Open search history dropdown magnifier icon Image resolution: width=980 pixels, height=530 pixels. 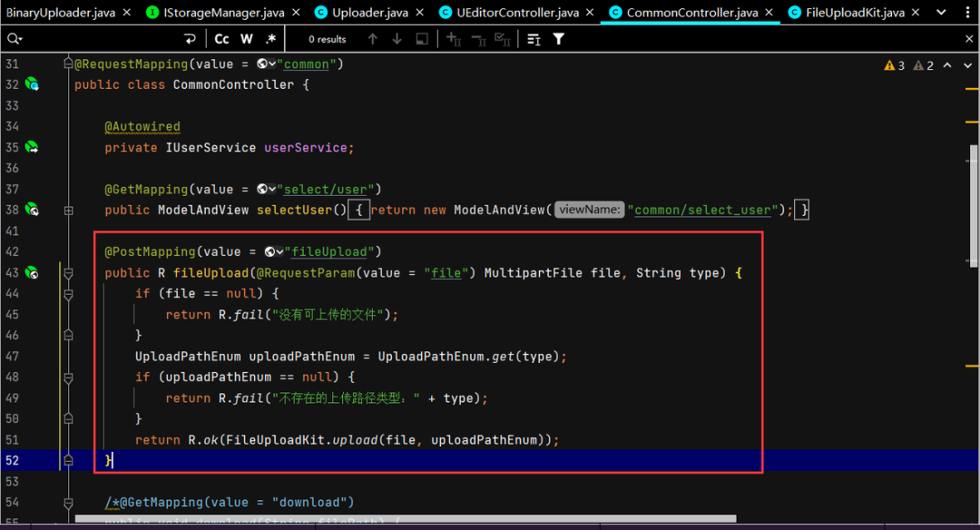tap(14, 39)
